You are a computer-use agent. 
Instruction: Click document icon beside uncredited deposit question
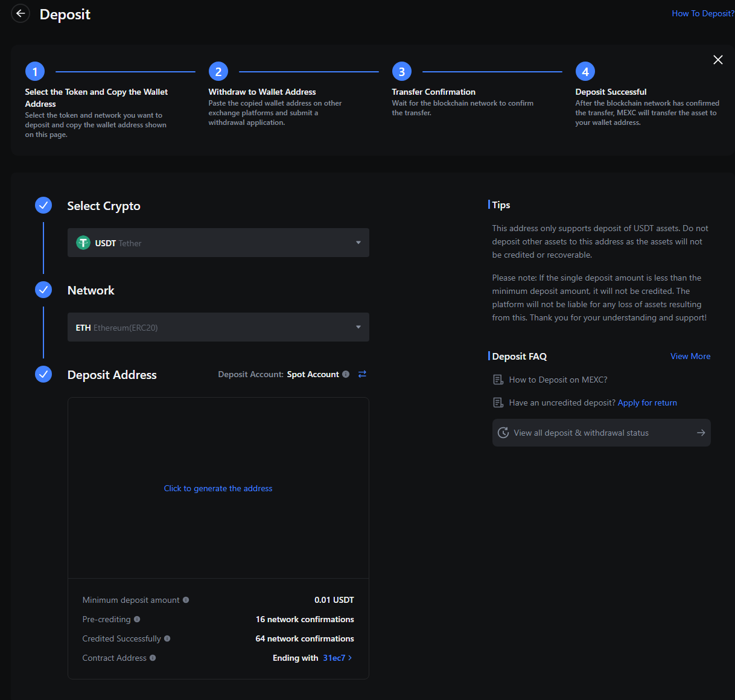point(498,402)
